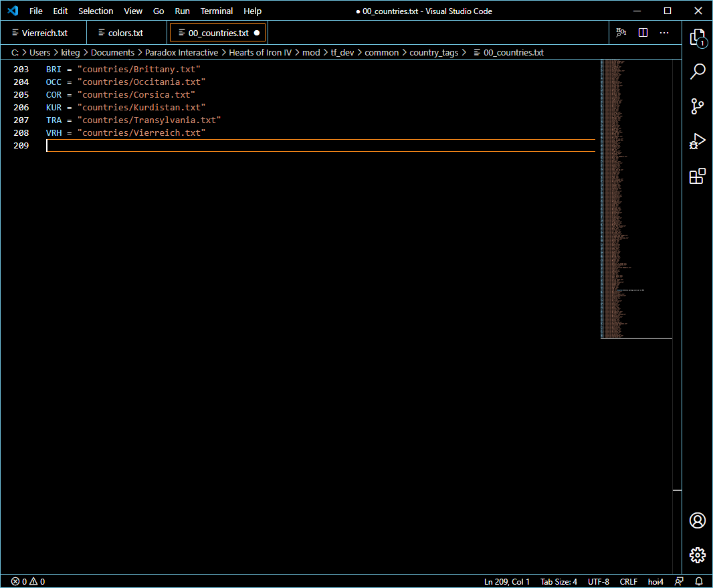713x588 pixels.
Task: Change CRLF end of line sequence
Action: (629, 581)
